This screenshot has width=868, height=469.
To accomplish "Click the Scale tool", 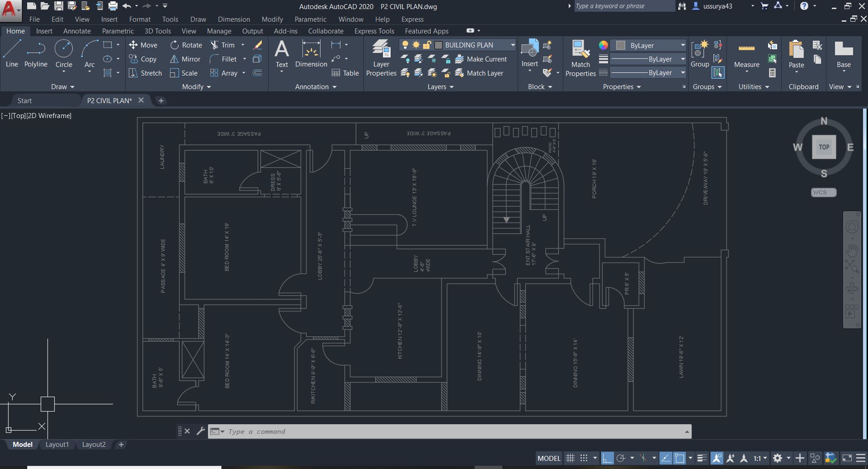I will 184,73.
